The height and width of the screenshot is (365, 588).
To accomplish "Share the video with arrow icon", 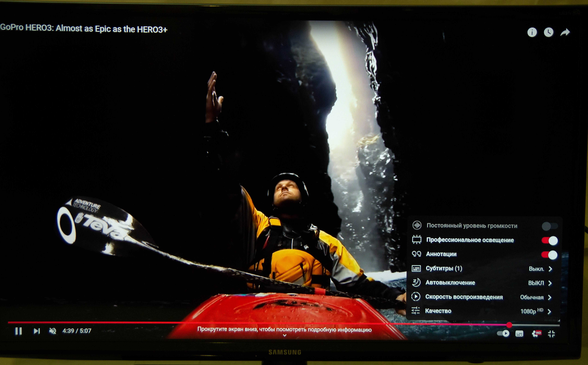I will tap(565, 32).
